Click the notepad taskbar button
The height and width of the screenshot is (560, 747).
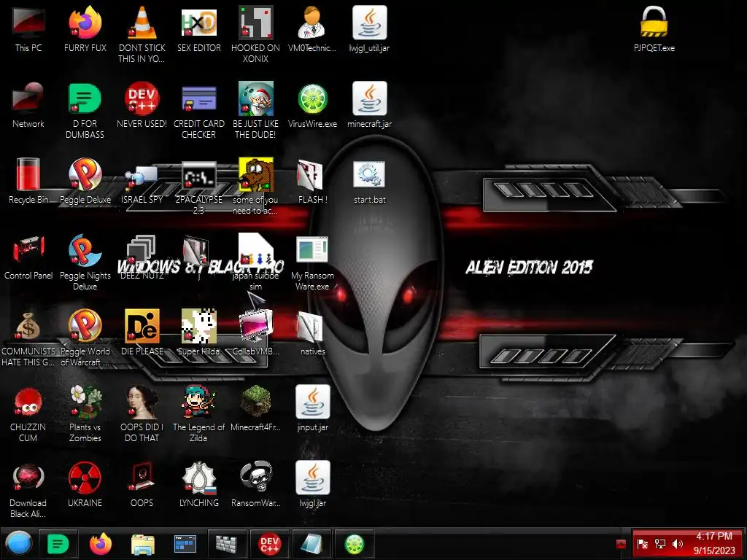coord(311,543)
